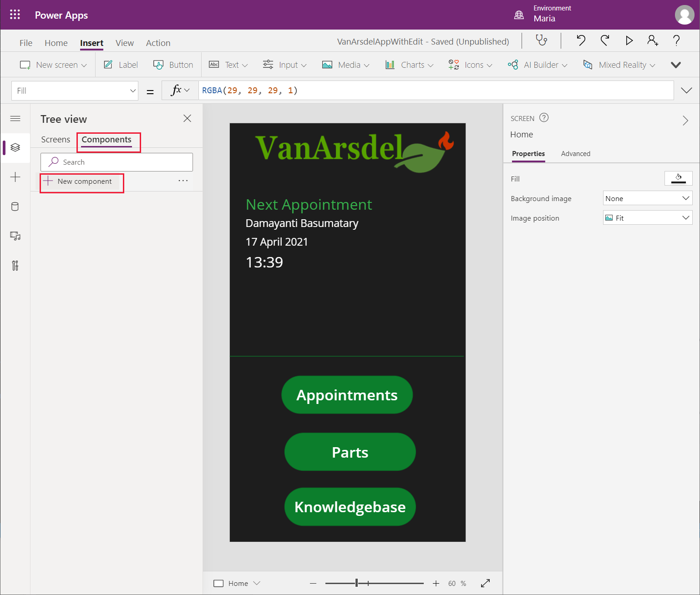Insert a Button control

(173, 65)
